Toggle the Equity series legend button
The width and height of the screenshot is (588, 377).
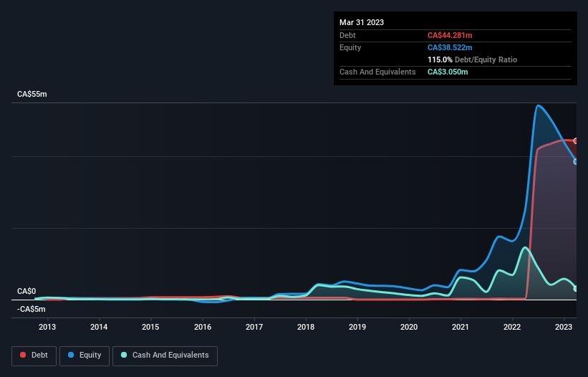pos(85,355)
